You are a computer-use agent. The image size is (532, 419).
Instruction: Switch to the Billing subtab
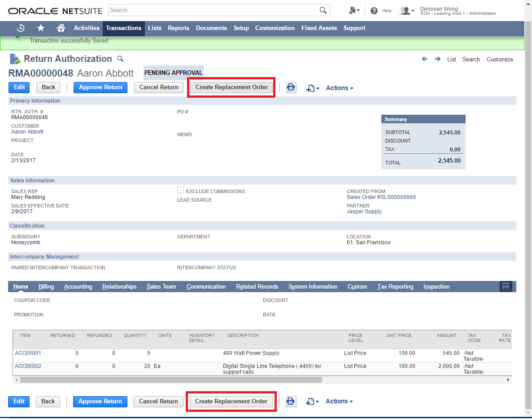46,286
